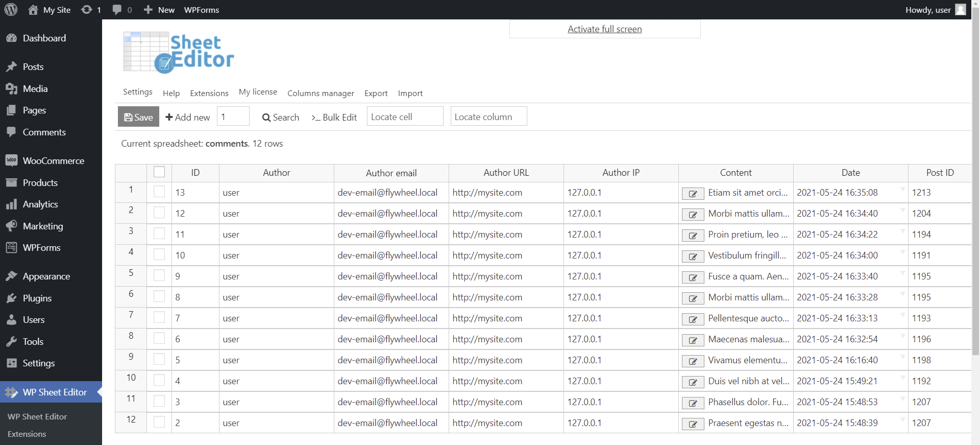
Task: Open the Tools wrench icon
Action: [x=11, y=342]
